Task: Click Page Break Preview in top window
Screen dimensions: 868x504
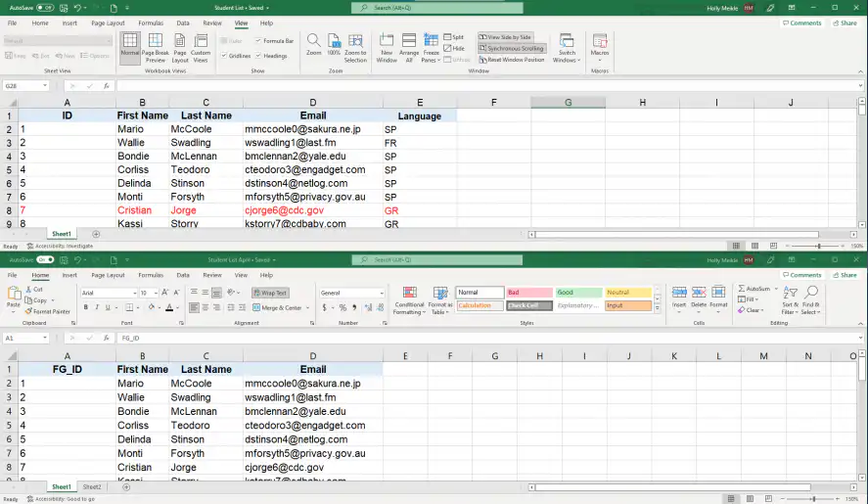Action: click(x=155, y=48)
